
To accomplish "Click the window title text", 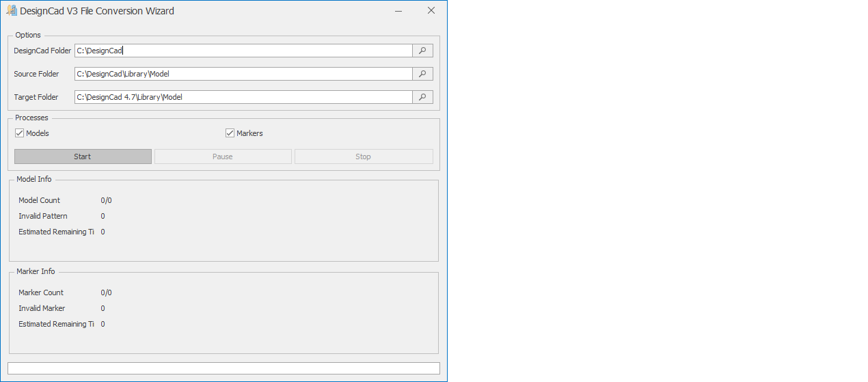I will coord(97,11).
